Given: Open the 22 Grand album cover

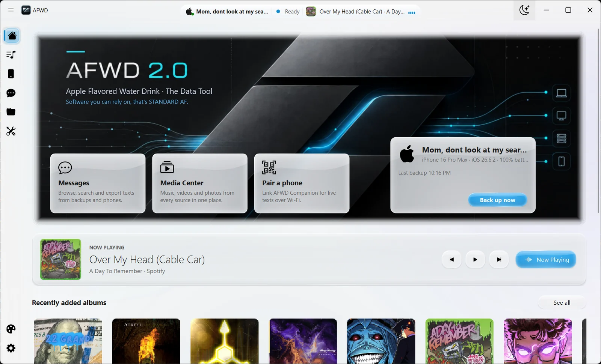Looking at the screenshot, I should (68, 341).
